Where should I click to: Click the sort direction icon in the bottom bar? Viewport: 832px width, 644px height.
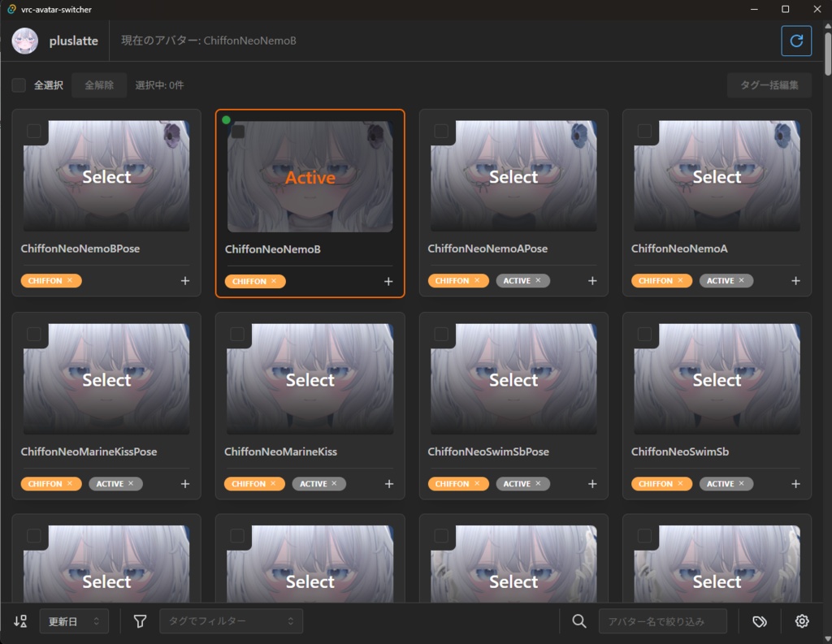pos(19,620)
